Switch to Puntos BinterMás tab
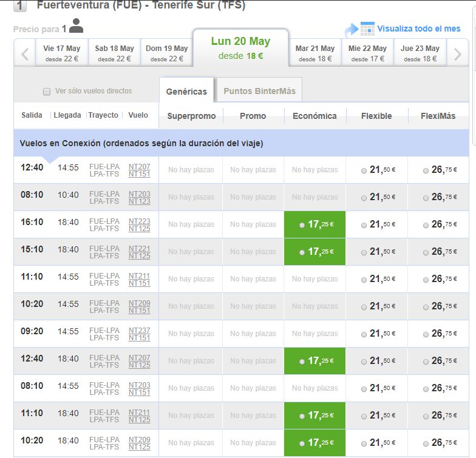This screenshot has height=458, width=476. pos(260,91)
